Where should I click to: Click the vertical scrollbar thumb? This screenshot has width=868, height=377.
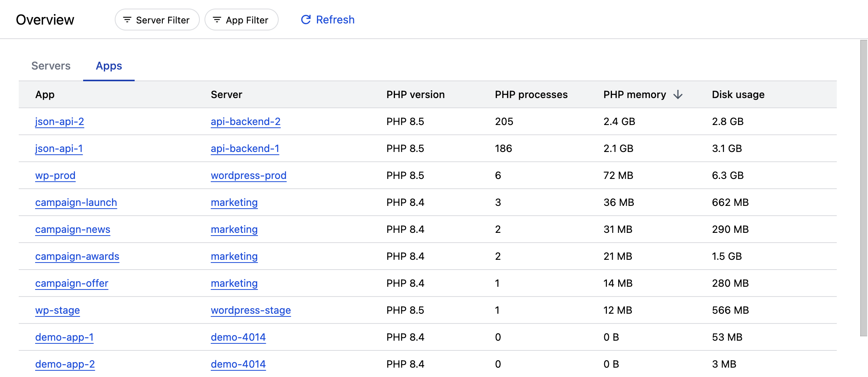(x=863, y=188)
